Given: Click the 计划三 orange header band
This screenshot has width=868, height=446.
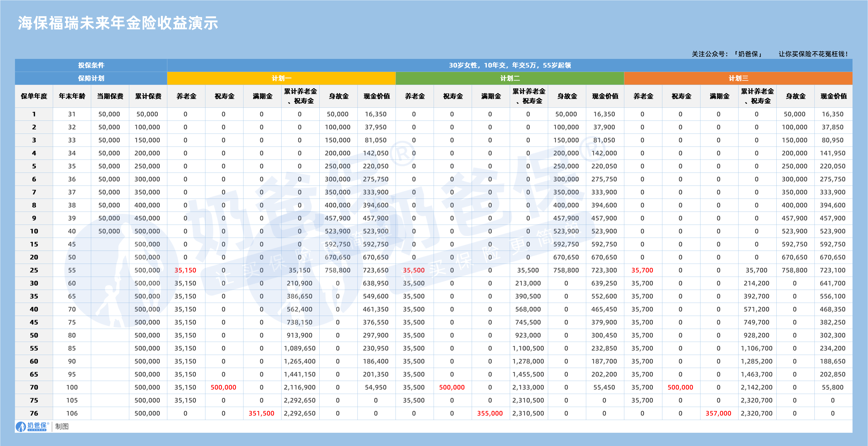Looking at the screenshot, I should pos(738,79).
